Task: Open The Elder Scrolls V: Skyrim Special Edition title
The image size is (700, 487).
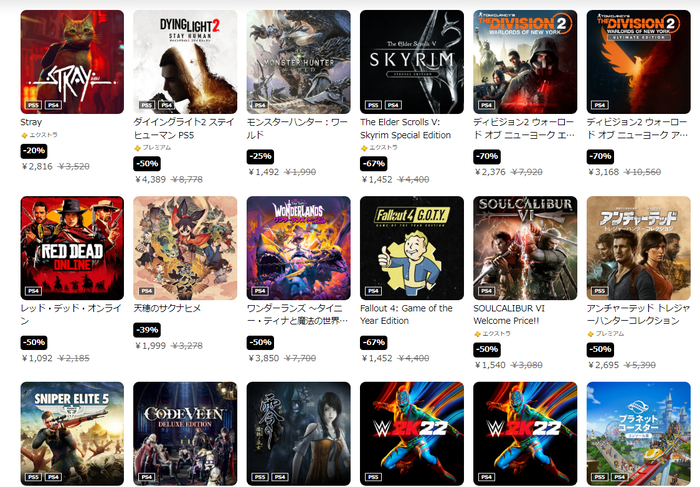Action: [x=405, y=129]
